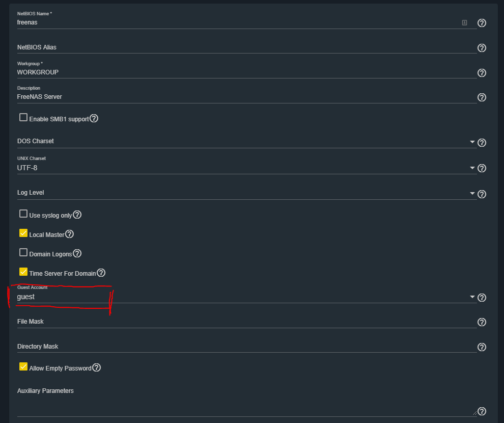Toggle the Use syslog only checkbox
504x423 pixels.
click(x=23, y=214)
